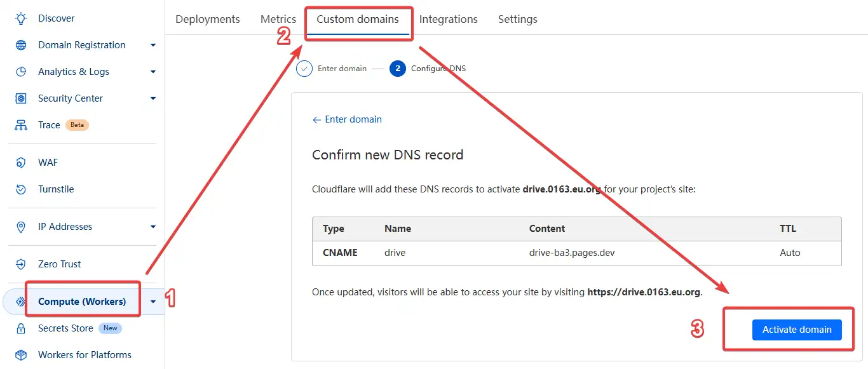Click the Confirm new DNS record heading
The image size is (868, 369).
click(388, 154)
